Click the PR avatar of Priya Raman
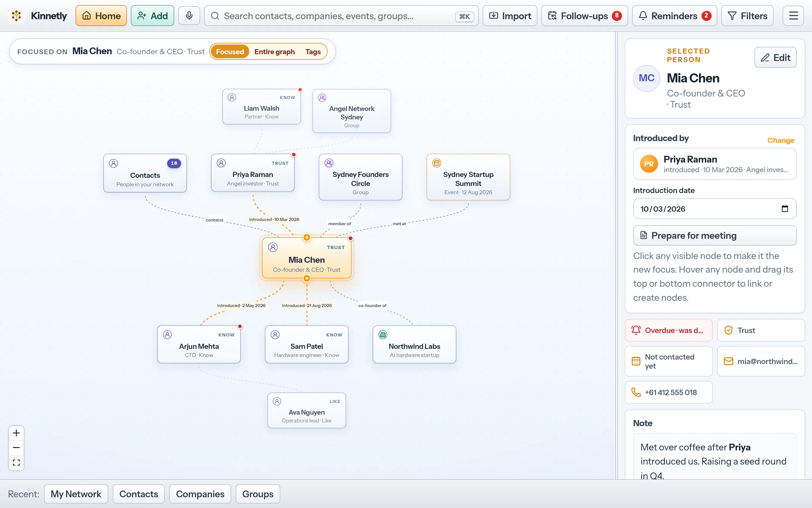812x508 pixels. click(x=649, y=164)
